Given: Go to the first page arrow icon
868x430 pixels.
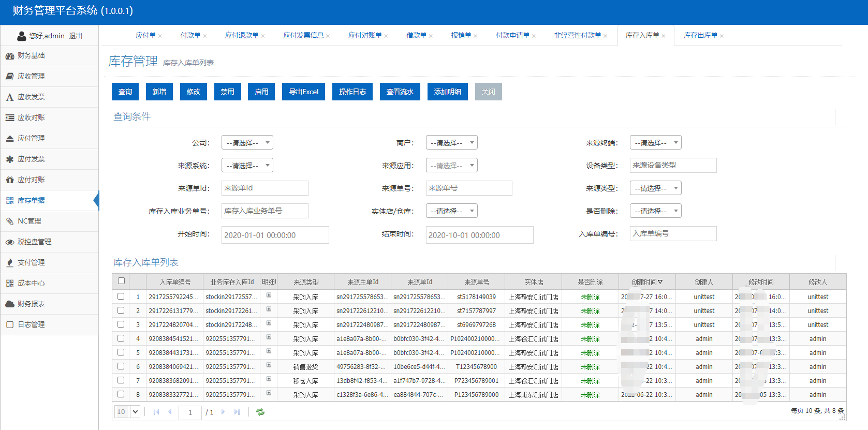Looking at the screenshot, I should (156, 412).
